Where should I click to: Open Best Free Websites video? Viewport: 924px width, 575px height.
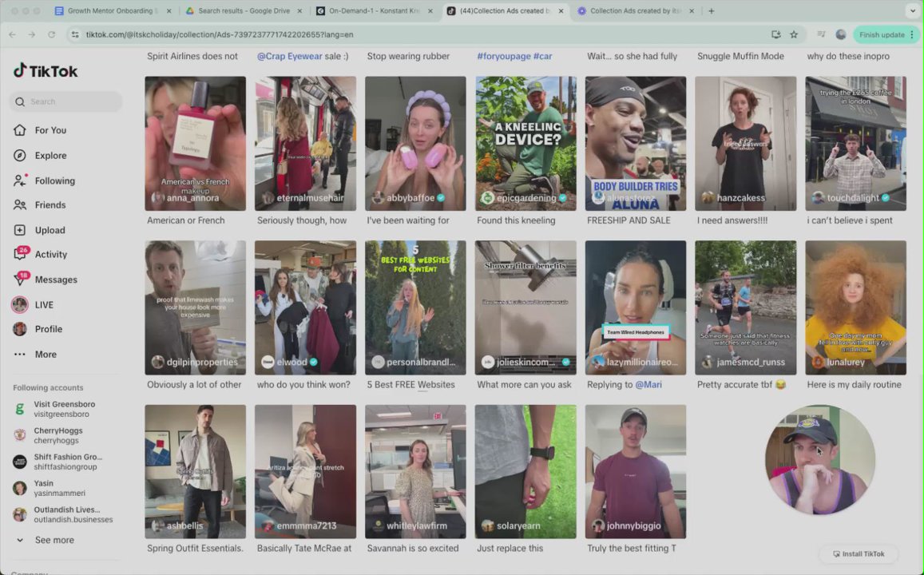415,307
